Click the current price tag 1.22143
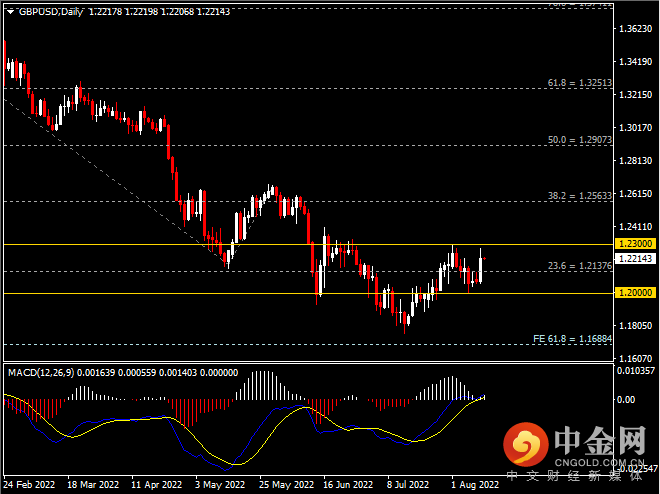Image resolution: width=660 pixels, height=494 pixels. coord(636,258)
